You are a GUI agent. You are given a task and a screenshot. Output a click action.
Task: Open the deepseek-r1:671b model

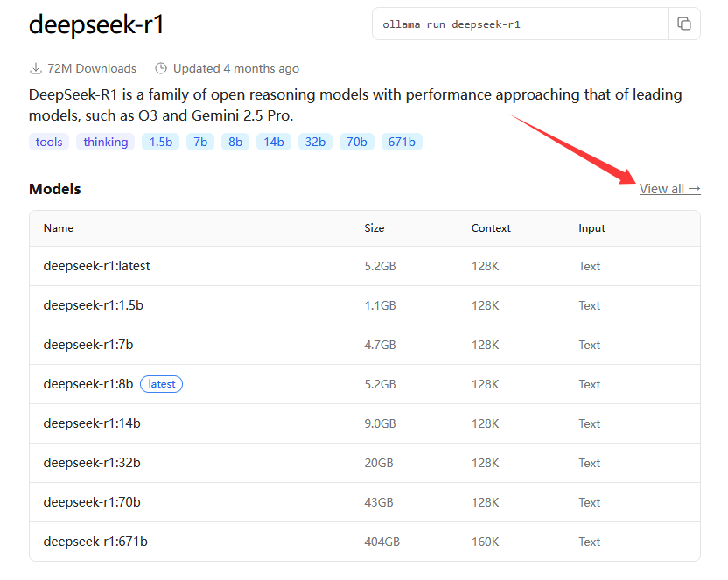[95, 542]
